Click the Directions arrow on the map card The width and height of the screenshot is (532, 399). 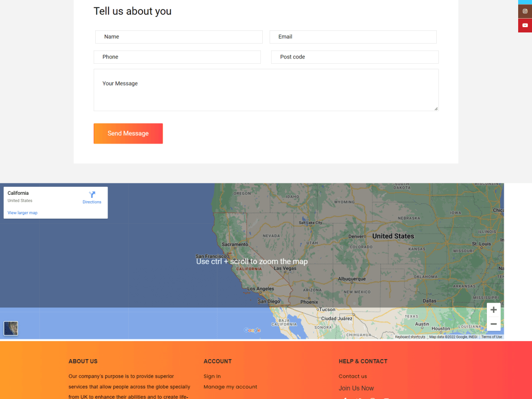pos(92,196)
